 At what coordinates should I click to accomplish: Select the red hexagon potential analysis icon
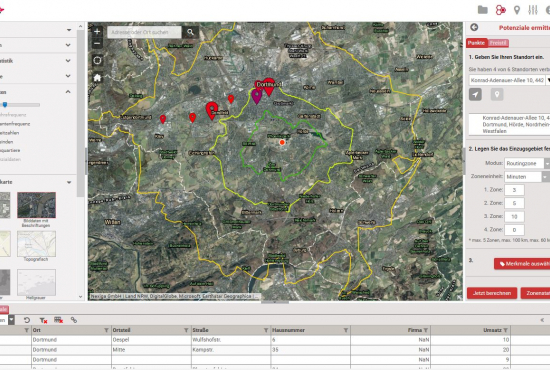500,10
